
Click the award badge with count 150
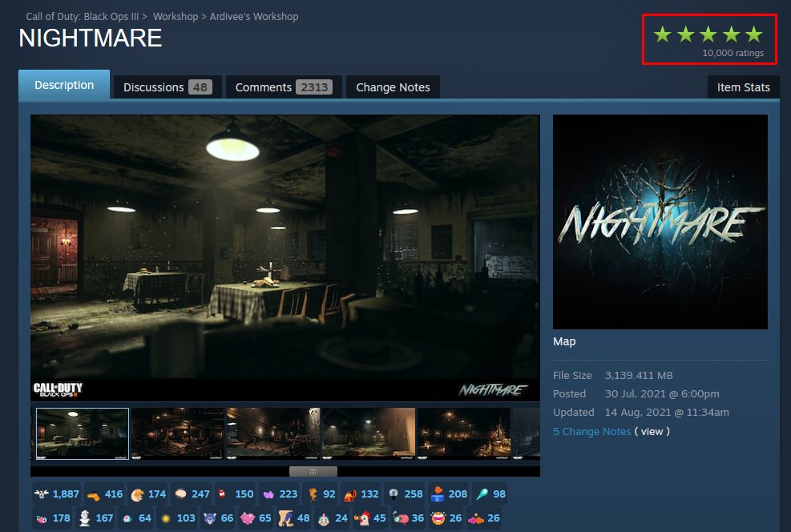coord(235,494)
